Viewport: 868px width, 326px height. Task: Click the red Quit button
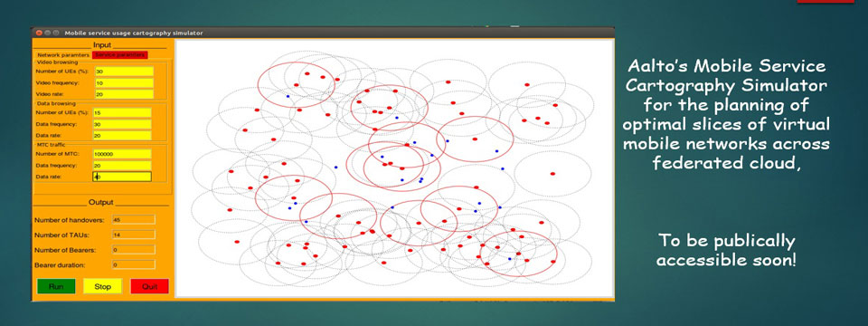click(149, 287)
